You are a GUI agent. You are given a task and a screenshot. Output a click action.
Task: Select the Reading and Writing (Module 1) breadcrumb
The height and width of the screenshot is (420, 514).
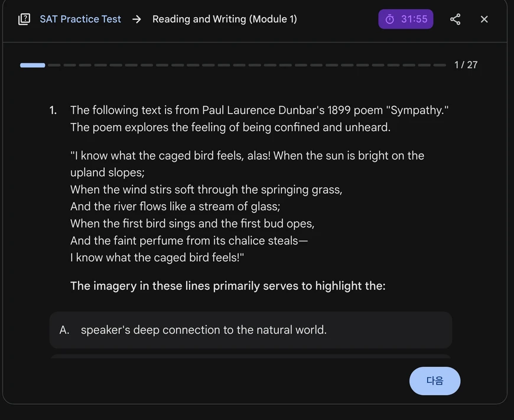click(225, 19)
